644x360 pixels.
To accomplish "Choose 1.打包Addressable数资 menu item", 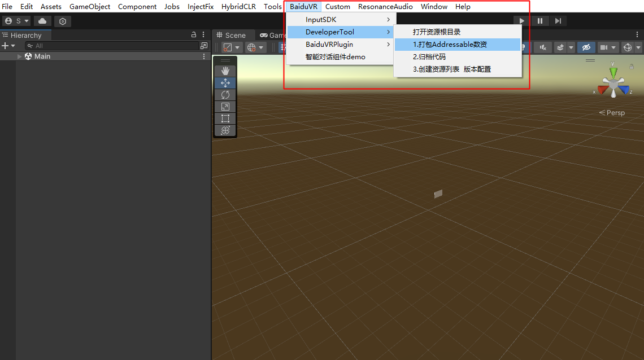I will point(450,45).
